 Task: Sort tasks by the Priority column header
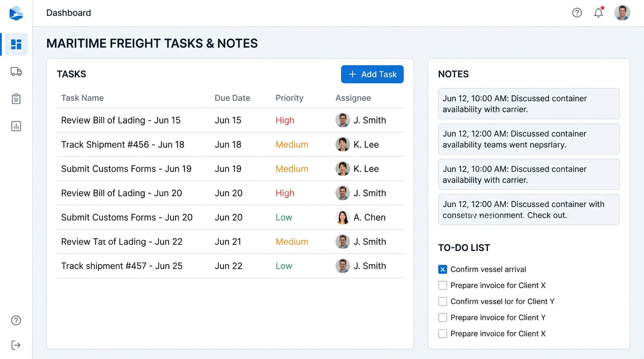pyautogui.click(x=289, y=98)
